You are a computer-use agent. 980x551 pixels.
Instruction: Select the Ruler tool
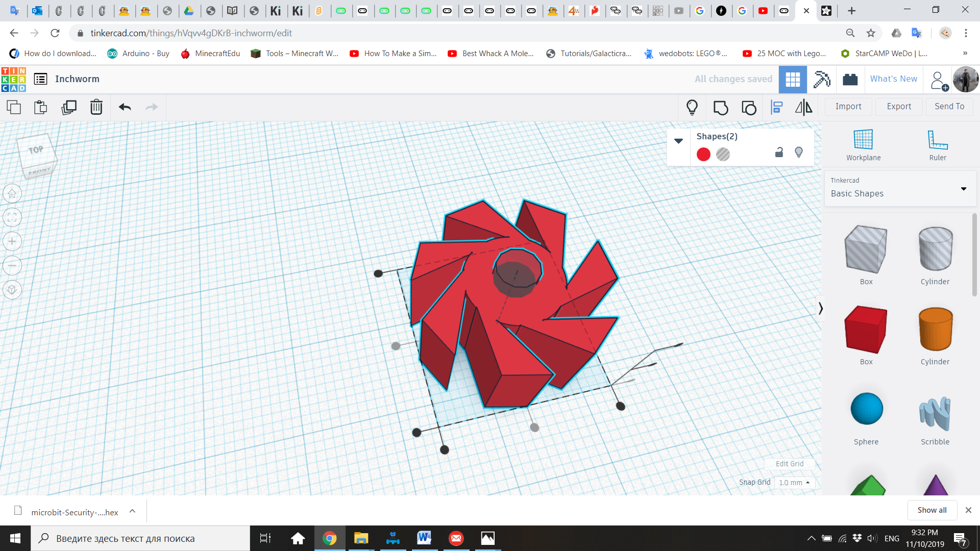(x=938, y=145)
